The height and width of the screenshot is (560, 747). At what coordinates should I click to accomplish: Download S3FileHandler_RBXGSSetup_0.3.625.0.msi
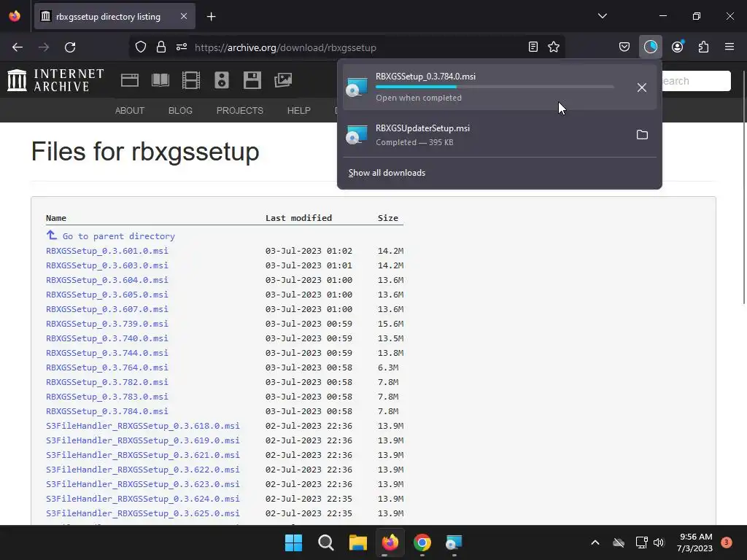click(142, 513)
